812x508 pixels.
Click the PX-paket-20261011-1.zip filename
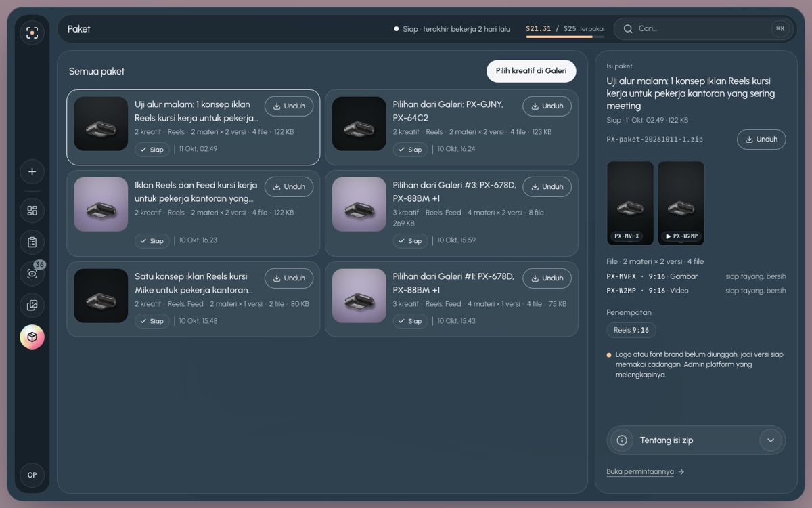[x=655, y=140]
